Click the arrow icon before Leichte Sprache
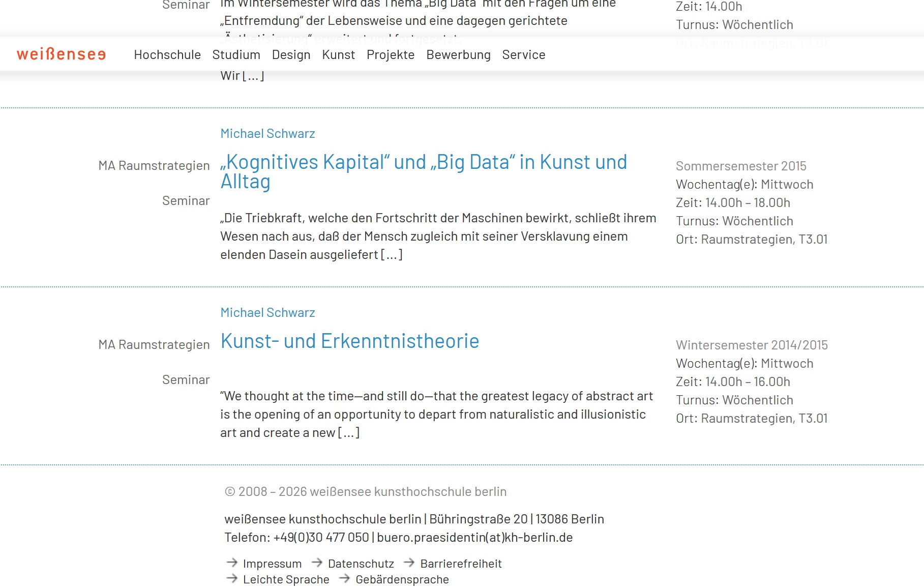This screenshot has height=588, width=924. pos(232,578)
